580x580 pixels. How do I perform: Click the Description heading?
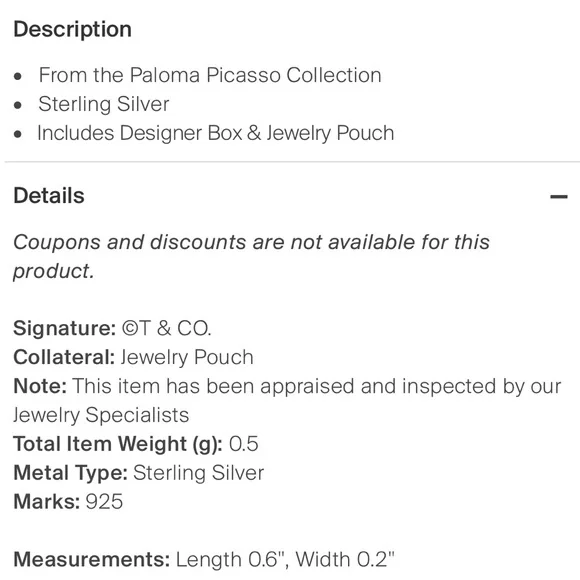72,29
